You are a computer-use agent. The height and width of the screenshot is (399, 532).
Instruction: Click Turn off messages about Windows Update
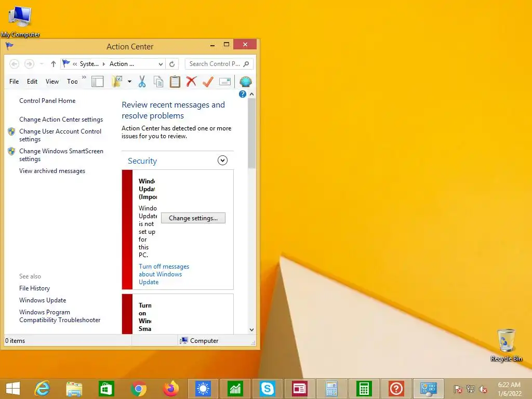[x=164, y=274]
